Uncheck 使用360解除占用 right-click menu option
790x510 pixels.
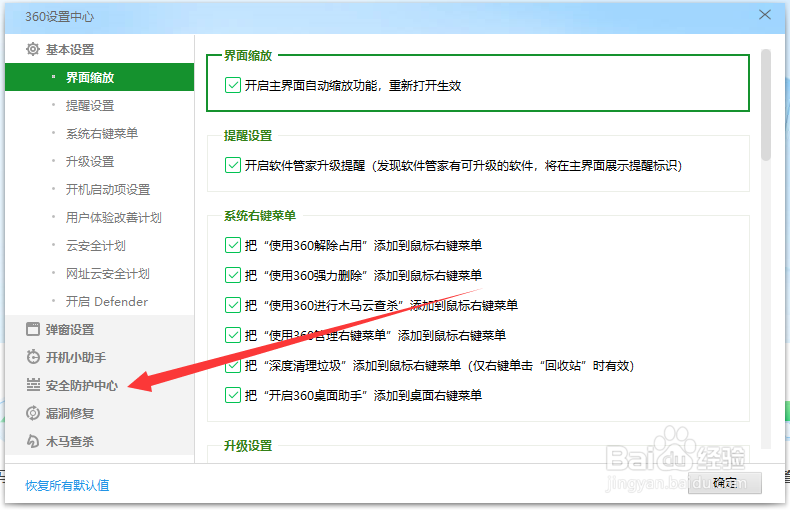(x=233, y=245)
